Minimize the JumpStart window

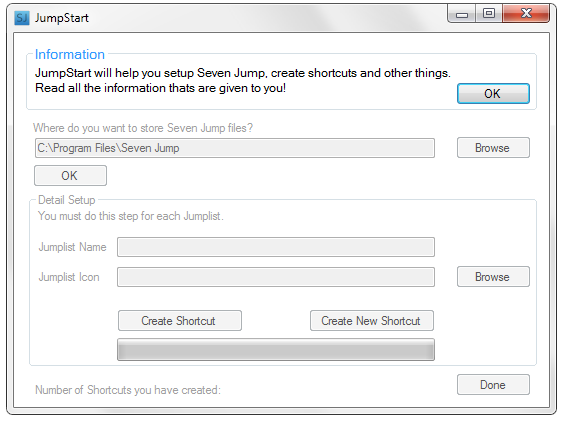click(x=462, y=14)
